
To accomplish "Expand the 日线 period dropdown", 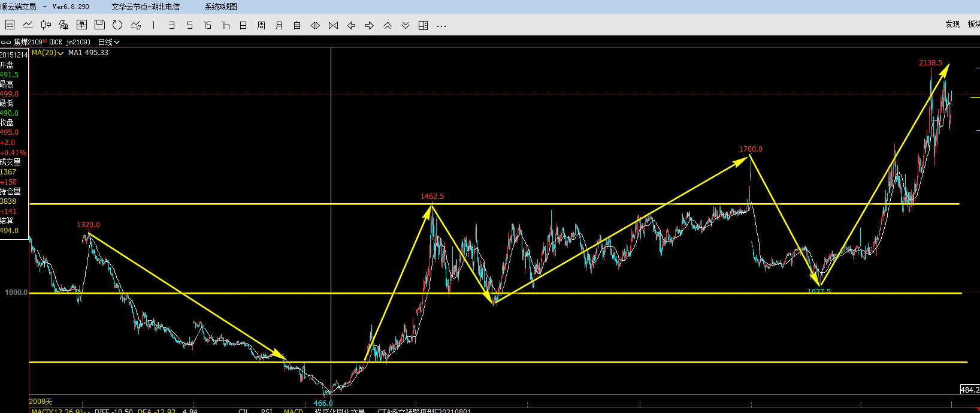I will 108,43.
